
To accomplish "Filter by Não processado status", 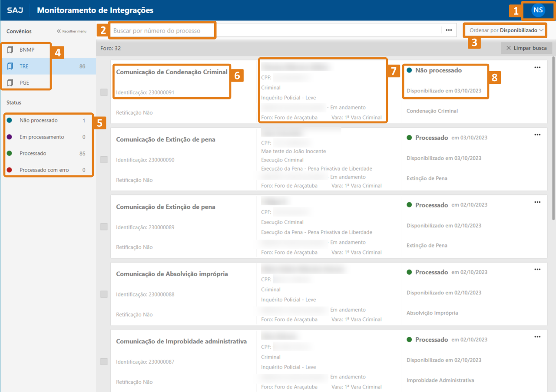I will tap(48, 120).
